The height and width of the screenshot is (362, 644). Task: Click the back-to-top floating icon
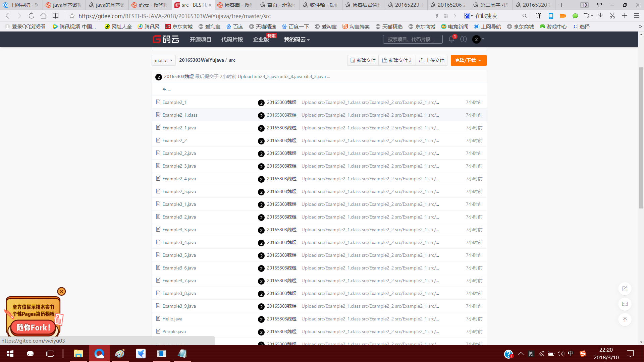click(625, 319)
